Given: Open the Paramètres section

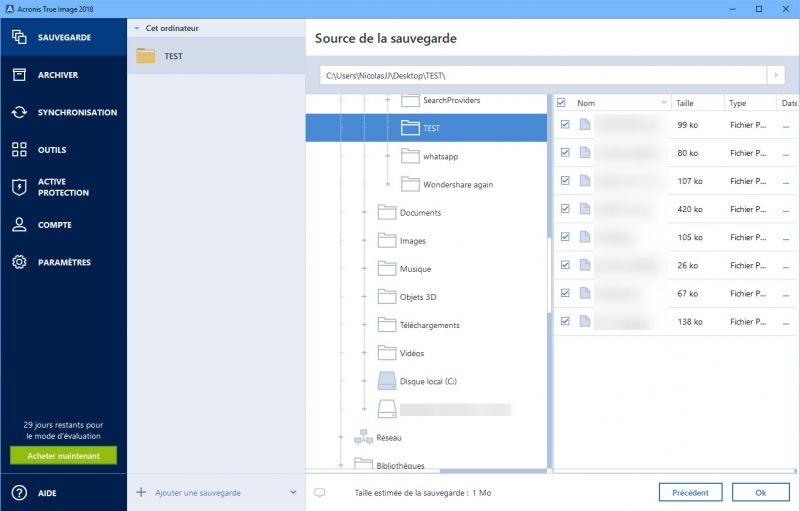Looking at the screenshot, I should point(63,262).
